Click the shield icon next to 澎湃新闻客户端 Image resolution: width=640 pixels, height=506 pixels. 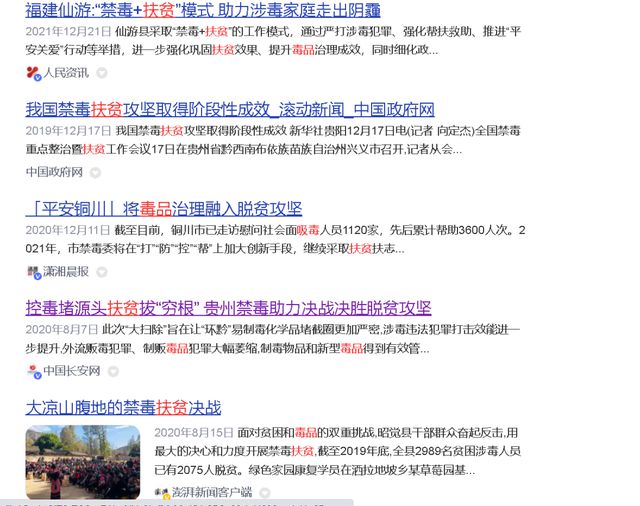(x=264, y=493)
